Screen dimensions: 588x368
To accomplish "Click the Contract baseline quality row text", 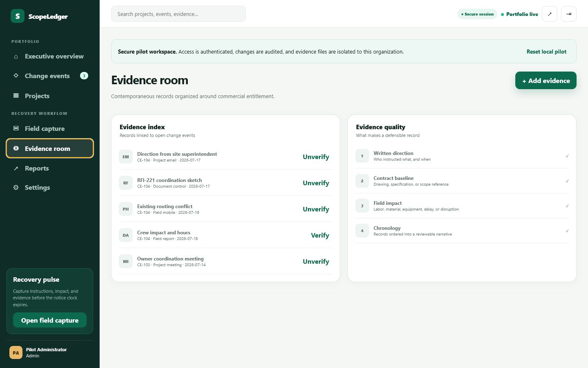I will pos(411,181).
